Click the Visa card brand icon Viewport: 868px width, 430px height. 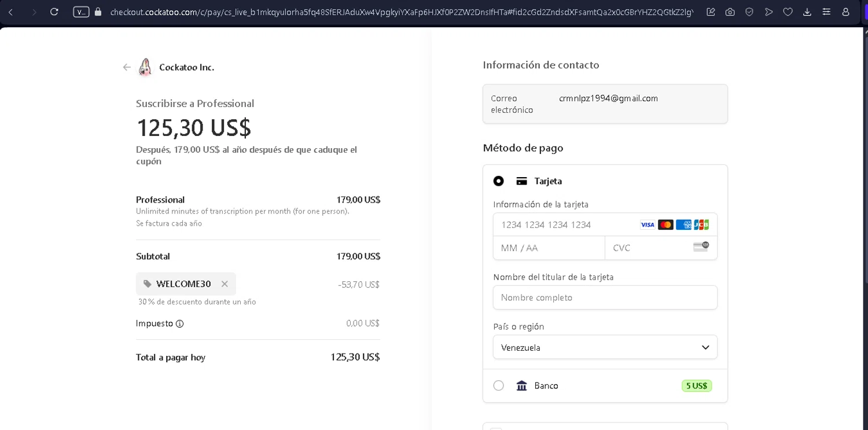tap(648, 225)
